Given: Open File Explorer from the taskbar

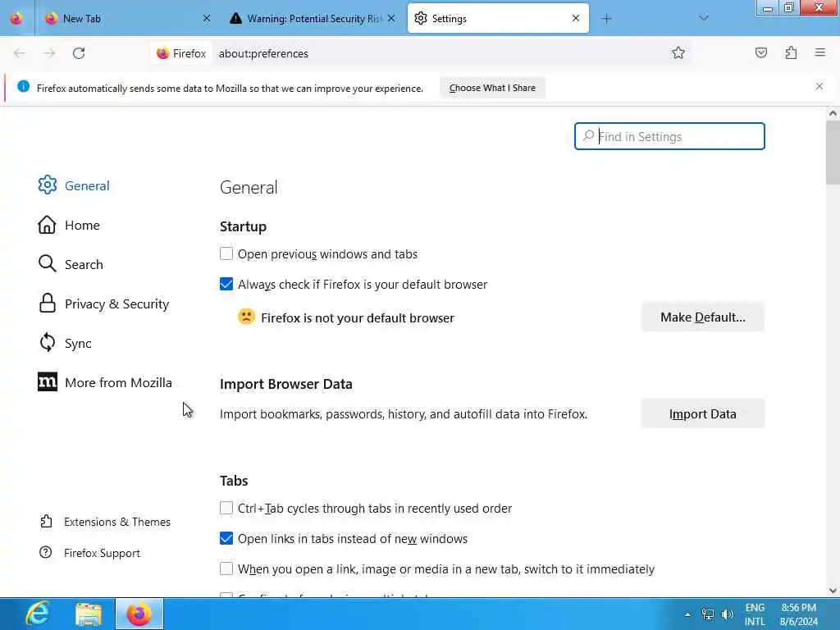Looking at the screenshot, I should click(x=89, y=614).
